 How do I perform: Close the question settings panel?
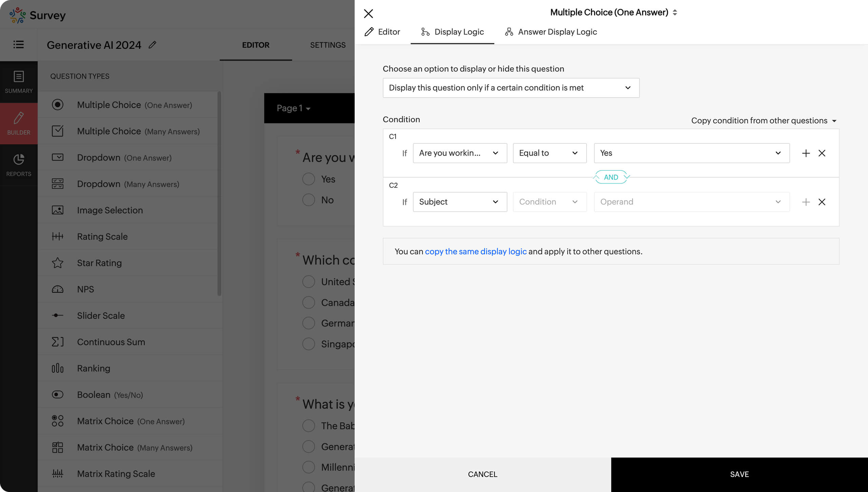(x=368, y=14)
